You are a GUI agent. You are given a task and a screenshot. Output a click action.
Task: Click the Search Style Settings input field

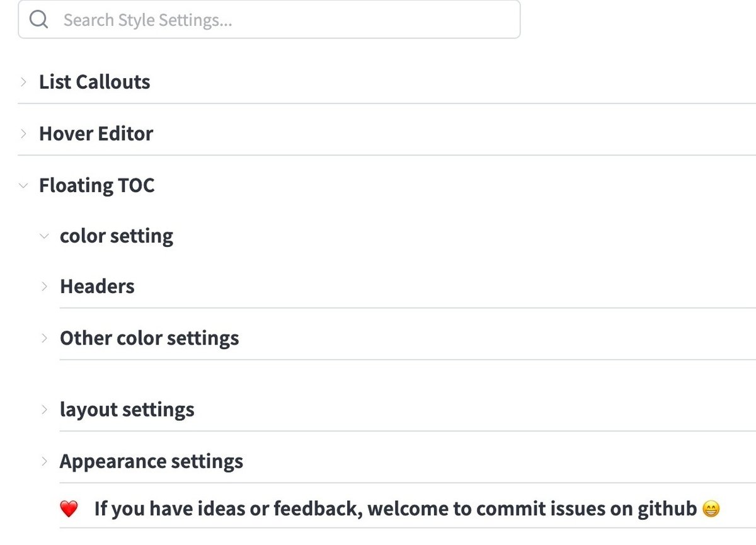(283, 20)
